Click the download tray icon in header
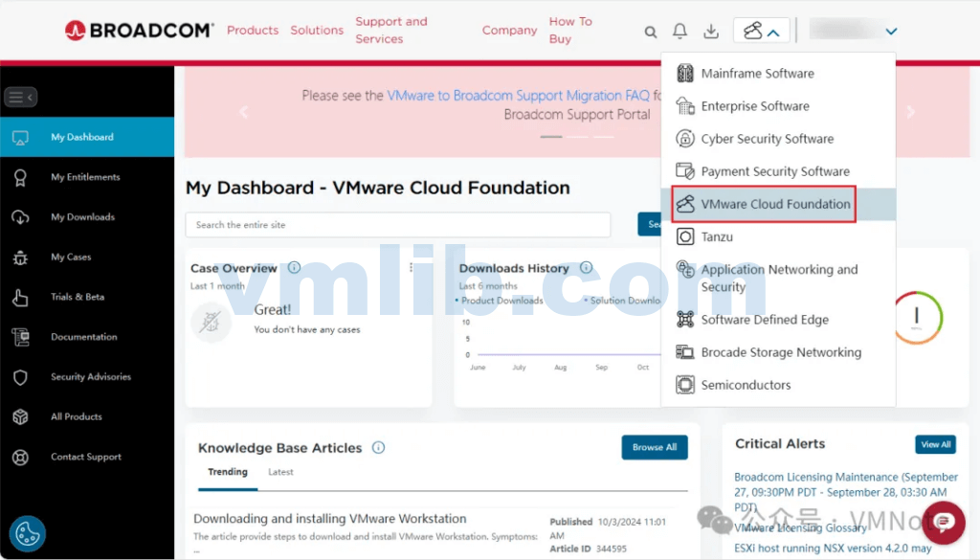 tap(711, 32)
